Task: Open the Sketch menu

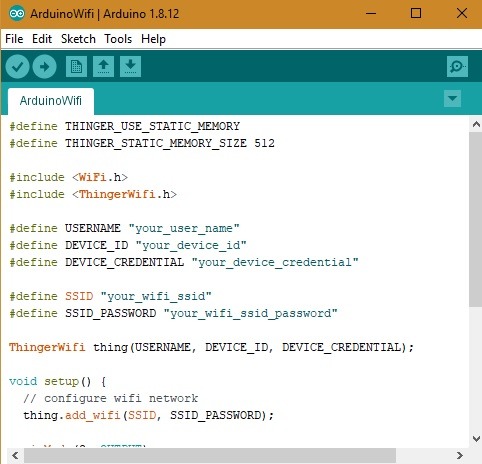Action: [x=78, y=39]
